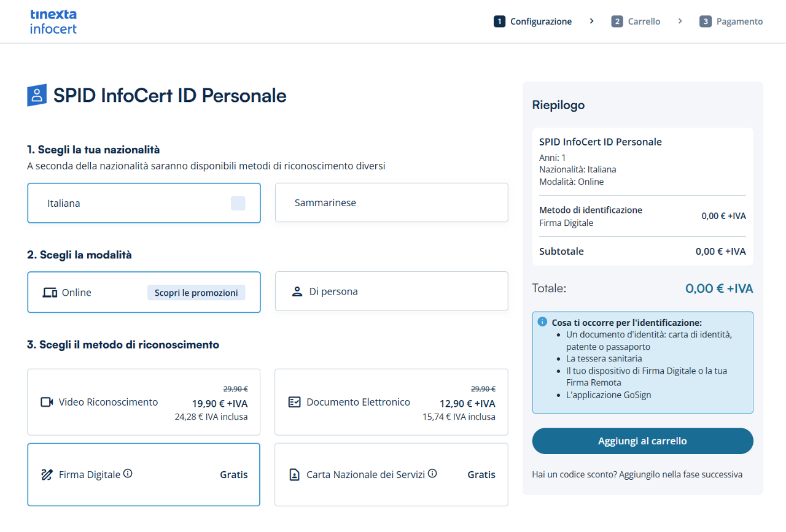Select Sammarinese nationality option
The width and height of the screenshot is (786, 532).
click(391, 202)
